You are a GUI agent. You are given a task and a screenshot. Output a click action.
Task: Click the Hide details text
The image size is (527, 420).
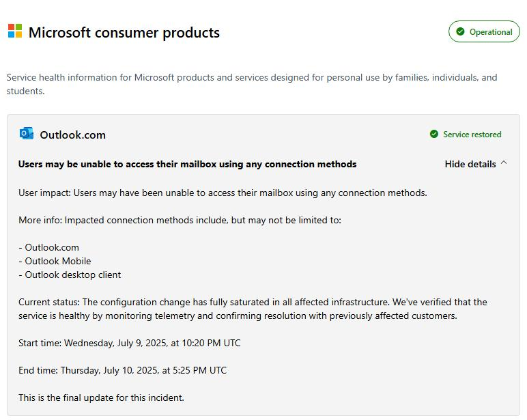coord(470,164)
